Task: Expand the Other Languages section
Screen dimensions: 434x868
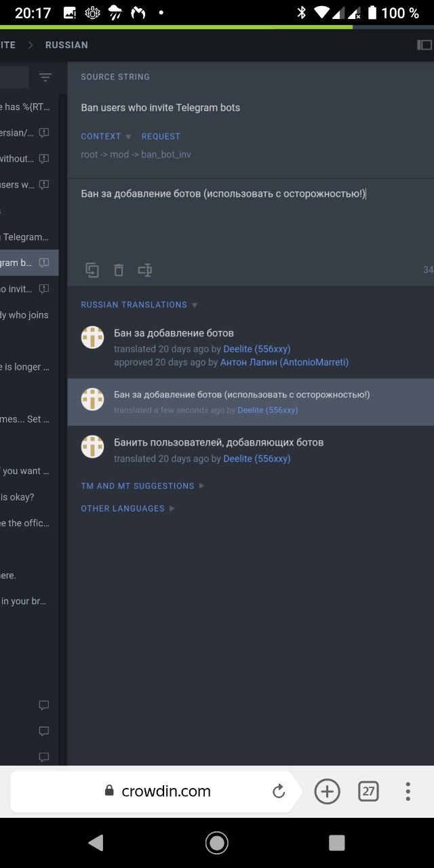Action: [x=127, y=508]
